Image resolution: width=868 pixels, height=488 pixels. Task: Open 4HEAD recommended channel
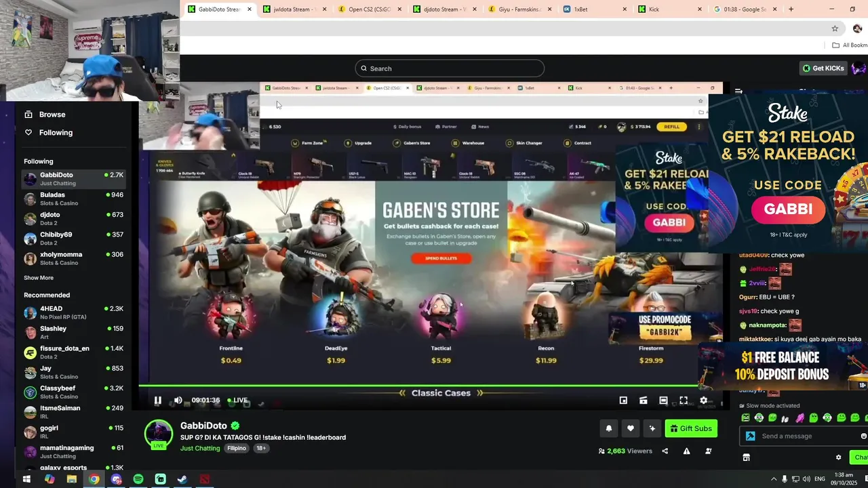pyautogui.click(x=73, y=312)
